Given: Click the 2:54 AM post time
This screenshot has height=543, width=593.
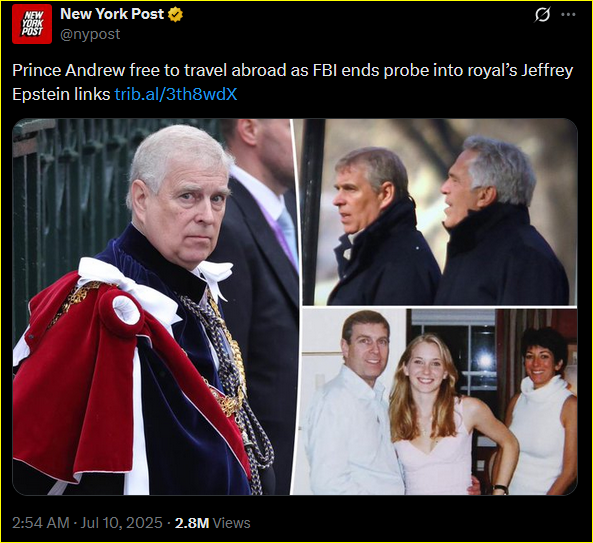Looking at the screenshot, I should (41, 523).
